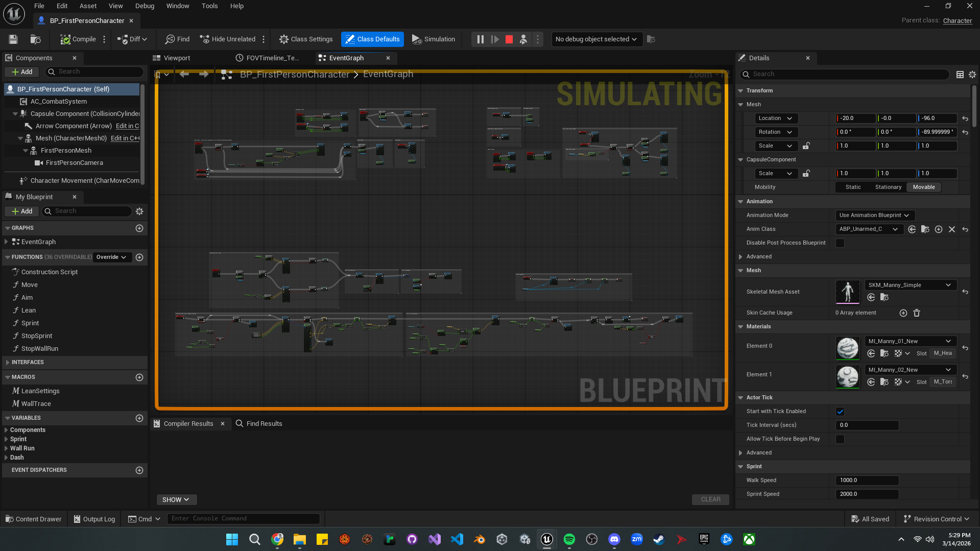Screen dimensions: 980x551
Task: Open Class Settings
Action: point(306,39)
